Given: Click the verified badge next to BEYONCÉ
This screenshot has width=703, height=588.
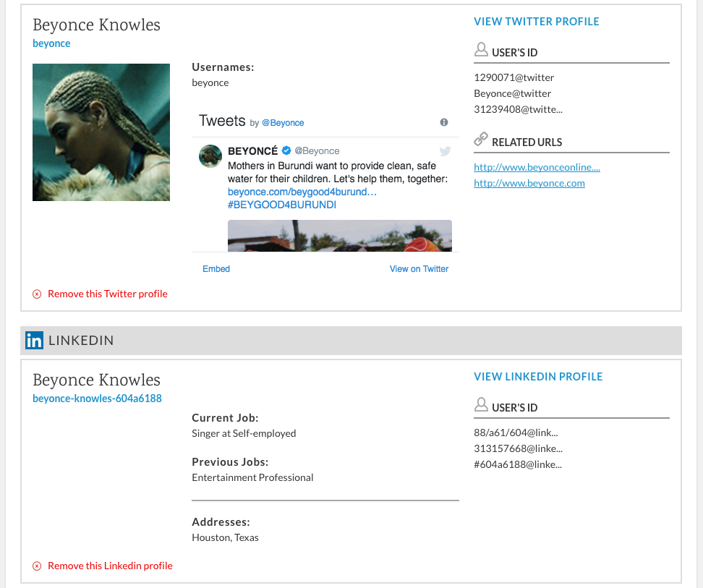Looking at the screenshot, I should (286, 150).
